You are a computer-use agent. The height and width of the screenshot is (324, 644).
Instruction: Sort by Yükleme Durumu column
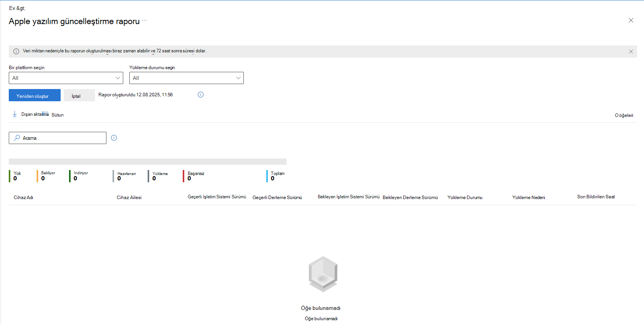465,198
